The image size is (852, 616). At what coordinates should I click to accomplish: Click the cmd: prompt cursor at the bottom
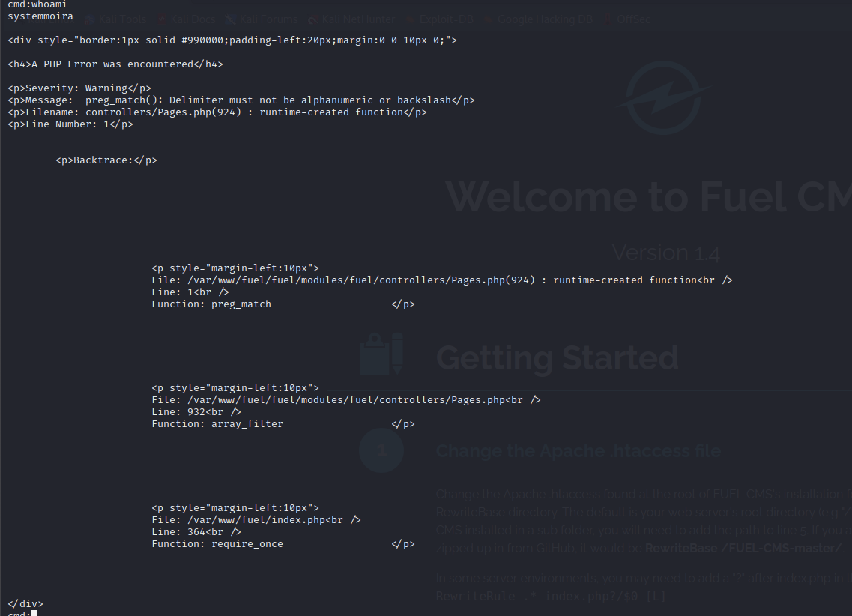(x=34, y=613)
